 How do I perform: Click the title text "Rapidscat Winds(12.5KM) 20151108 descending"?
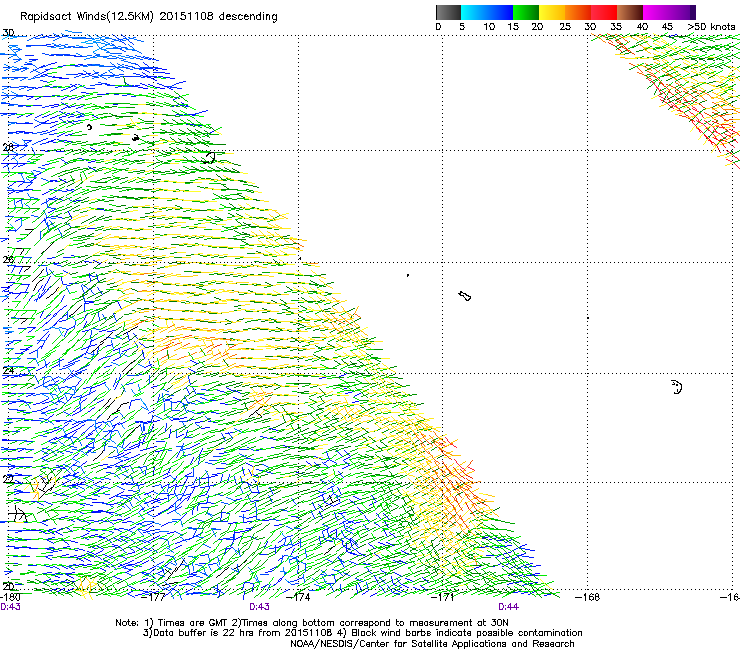pos(149,17)
